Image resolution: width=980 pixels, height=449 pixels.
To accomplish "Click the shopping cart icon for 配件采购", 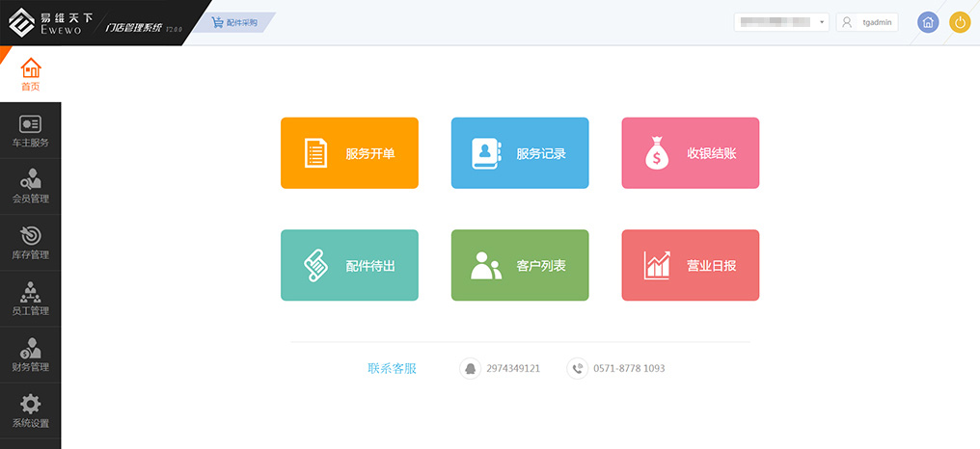I will coord(217,22).
